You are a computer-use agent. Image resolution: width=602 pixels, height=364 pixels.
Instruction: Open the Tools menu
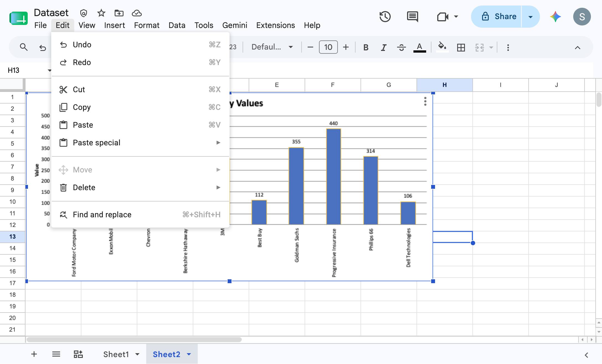pyautogui.click(x=204, y=25)
